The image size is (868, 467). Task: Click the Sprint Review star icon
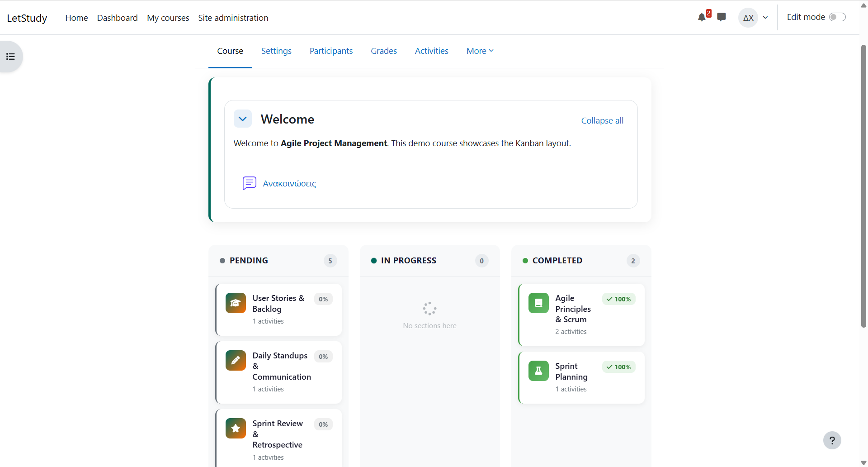tap(236, 429)
